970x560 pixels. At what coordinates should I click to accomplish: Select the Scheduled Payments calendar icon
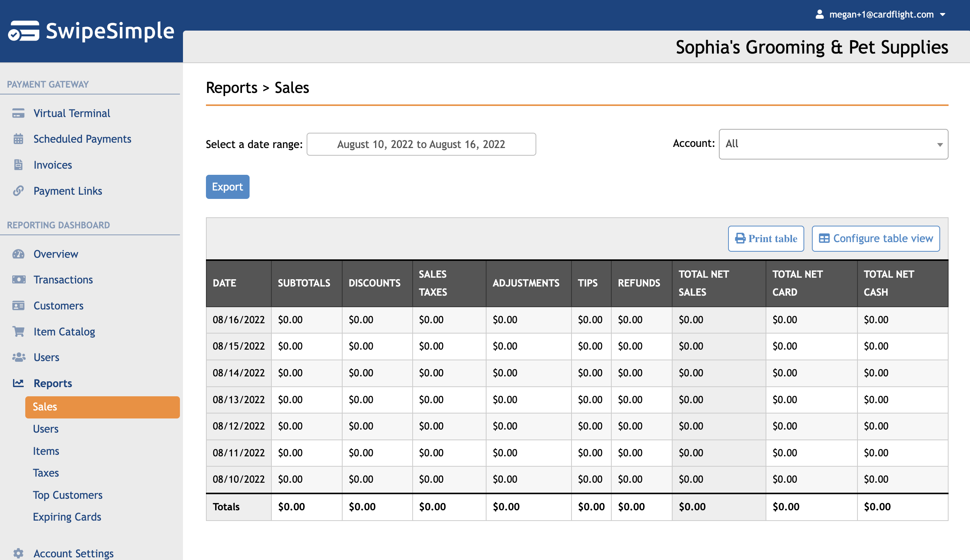tap(18, 139)
